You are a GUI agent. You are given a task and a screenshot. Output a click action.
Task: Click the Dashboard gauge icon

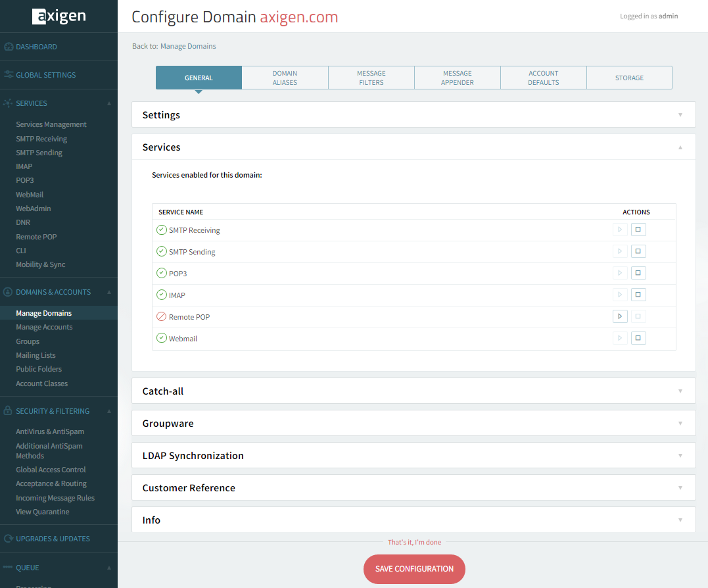(8, 47)
